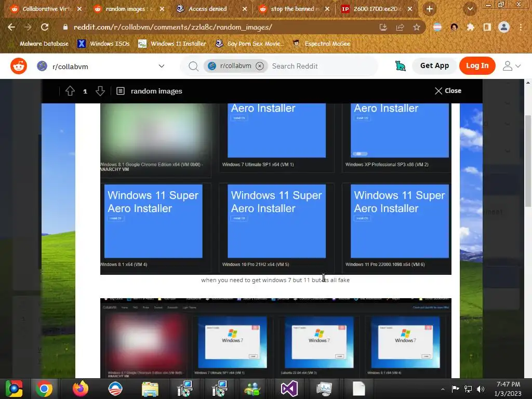
Task: Open Google Chrome from the taskbar
Action: (44, 389)
